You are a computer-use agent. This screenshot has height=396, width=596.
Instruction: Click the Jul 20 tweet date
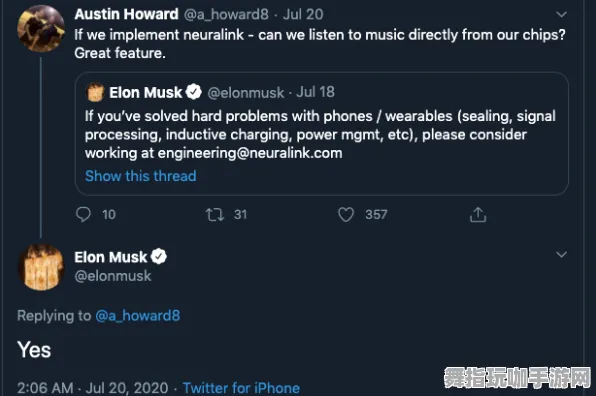point(303,14)
